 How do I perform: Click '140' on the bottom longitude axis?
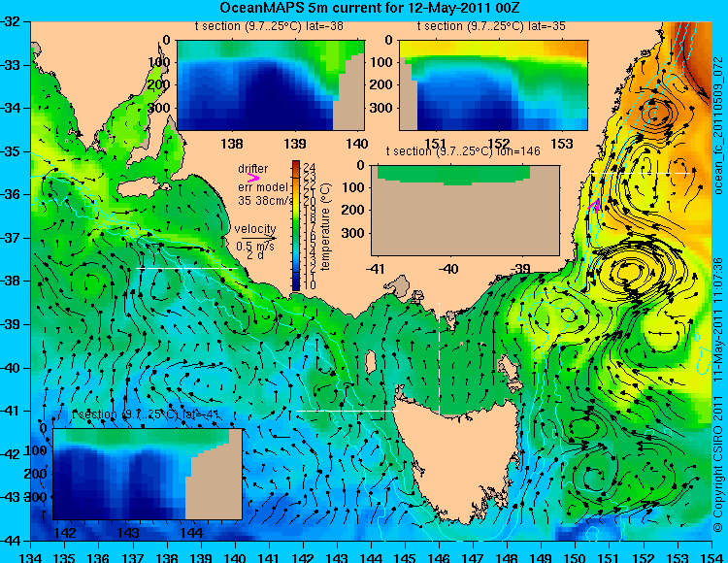(x=235, y=557)
